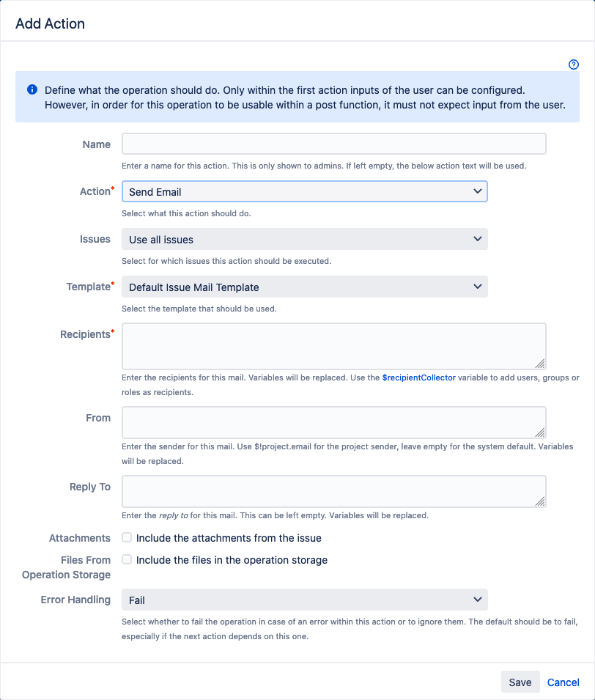Focus the Recipients text area
The image size is (595, 700).
(x=333, y=345)
